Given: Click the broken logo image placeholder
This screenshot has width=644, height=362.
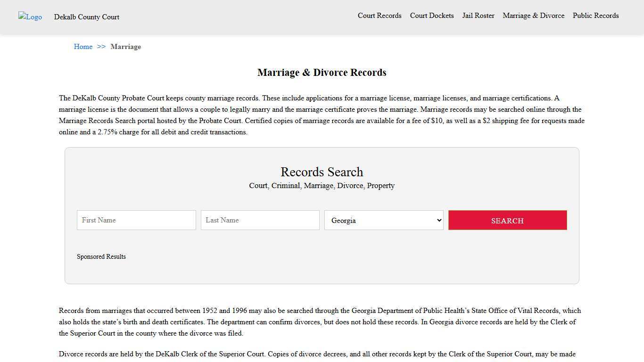Looking at the screenshot, I should tap(30, 17).
